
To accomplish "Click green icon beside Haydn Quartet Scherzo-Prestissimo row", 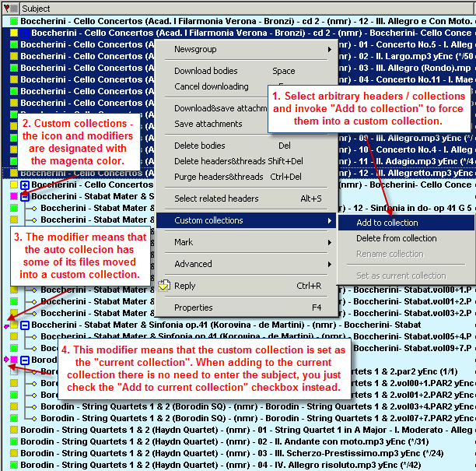I will 13,453.
